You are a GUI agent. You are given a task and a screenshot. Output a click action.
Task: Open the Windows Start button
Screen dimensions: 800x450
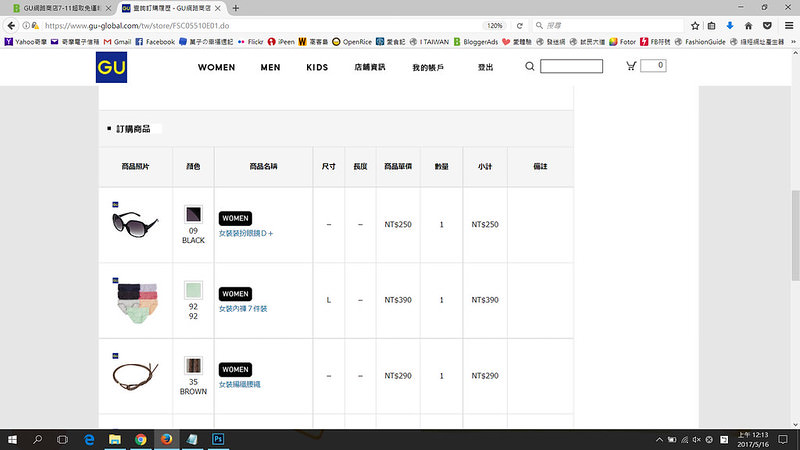click(12, 439)
